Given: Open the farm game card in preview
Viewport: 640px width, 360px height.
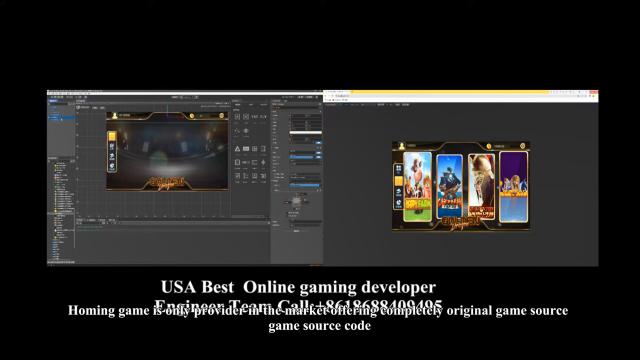Looking at the screenshot, I should coord(418,187).
